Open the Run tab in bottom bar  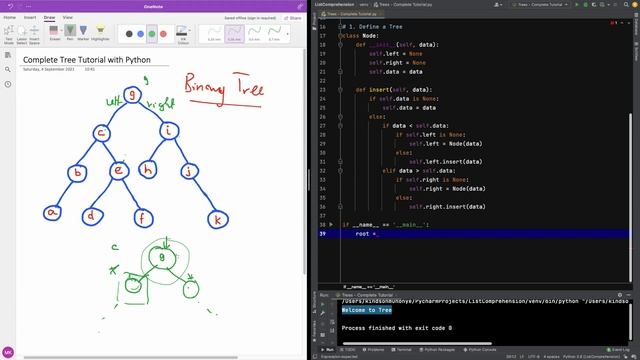327,350
